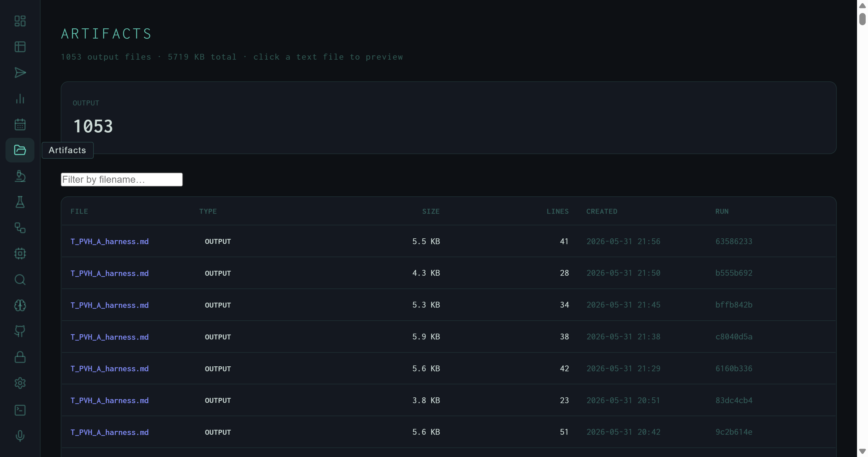
Task: Click the microphone icon in sidebar
Action: [20, 436]
